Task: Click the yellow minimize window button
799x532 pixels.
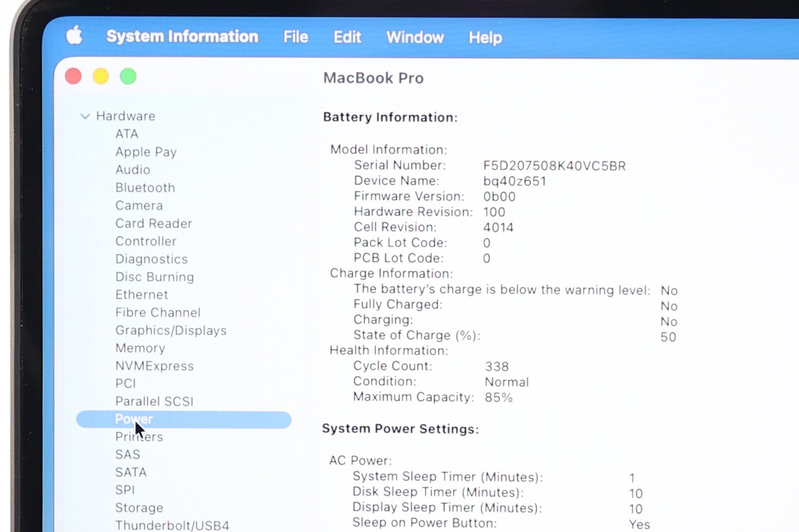Action: pyautogui.click(x=101, y=76)
